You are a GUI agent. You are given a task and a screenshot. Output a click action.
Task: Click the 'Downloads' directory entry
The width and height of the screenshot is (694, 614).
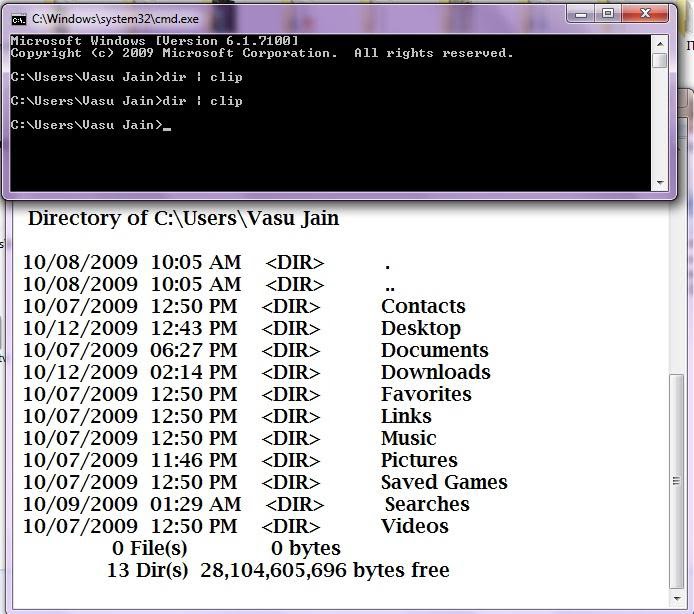(x=436, y=372)
